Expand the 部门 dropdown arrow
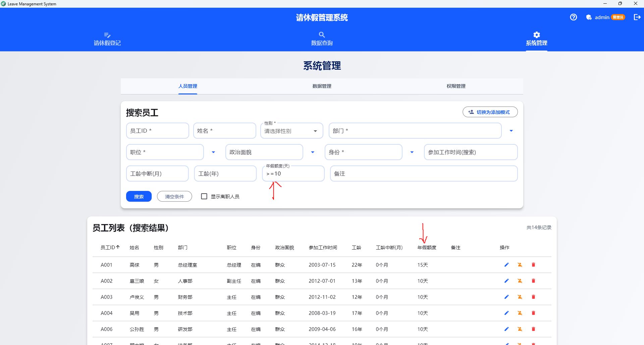The width and height of the screenshot is (644, 345). point(511,131)
